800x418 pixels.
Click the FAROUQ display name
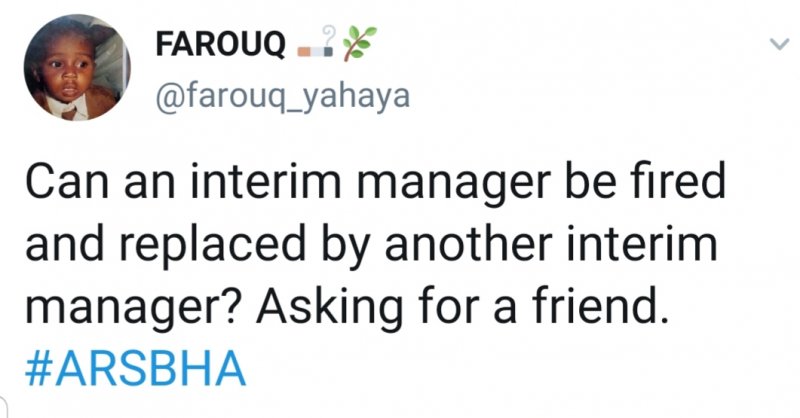point(220,46)
